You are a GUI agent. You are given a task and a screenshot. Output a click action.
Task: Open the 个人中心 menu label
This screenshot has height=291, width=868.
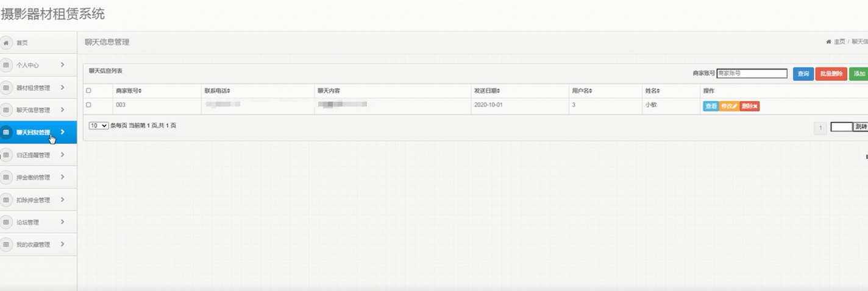[27, 65]
